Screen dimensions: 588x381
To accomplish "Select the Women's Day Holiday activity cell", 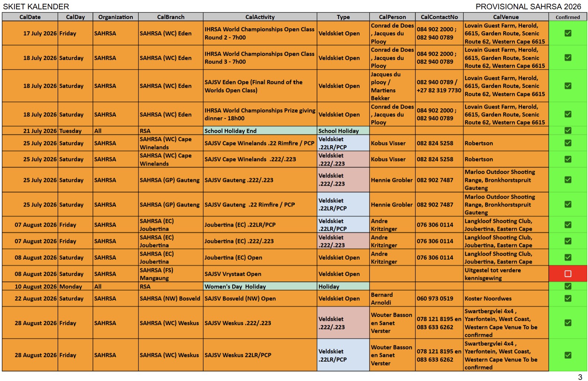I will click(260, 286).
